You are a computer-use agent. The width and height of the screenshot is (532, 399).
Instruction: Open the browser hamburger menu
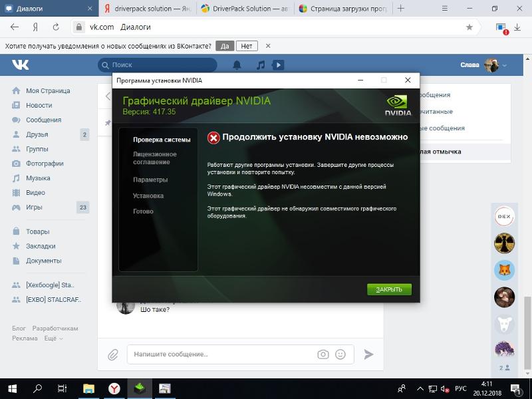coord(444,9)
